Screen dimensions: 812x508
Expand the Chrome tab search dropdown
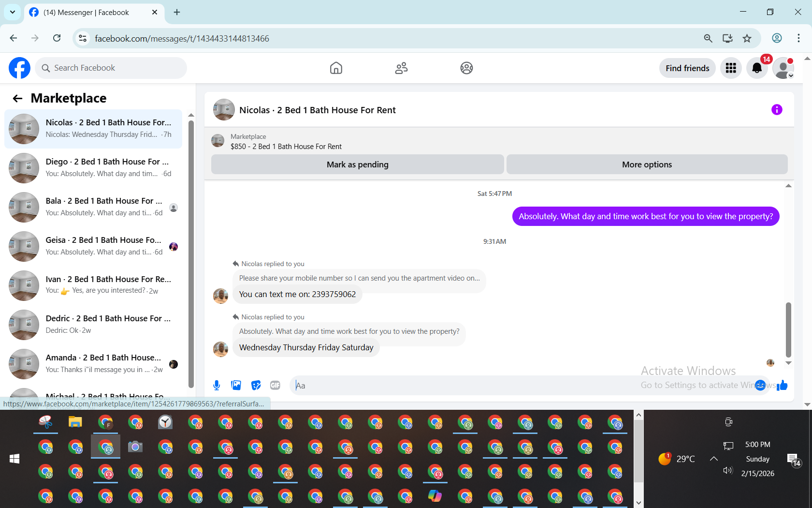(x=13, y=12)
